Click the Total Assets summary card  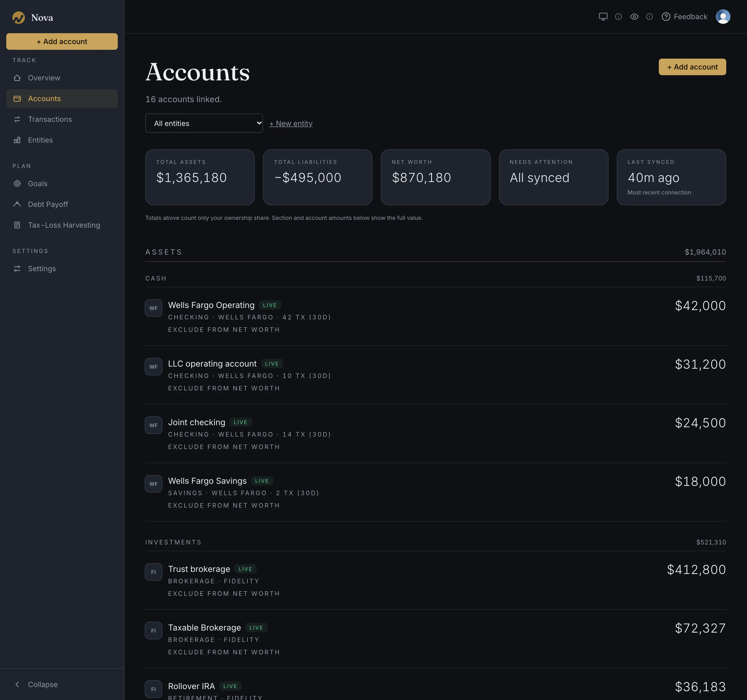(x=200, y=177)
